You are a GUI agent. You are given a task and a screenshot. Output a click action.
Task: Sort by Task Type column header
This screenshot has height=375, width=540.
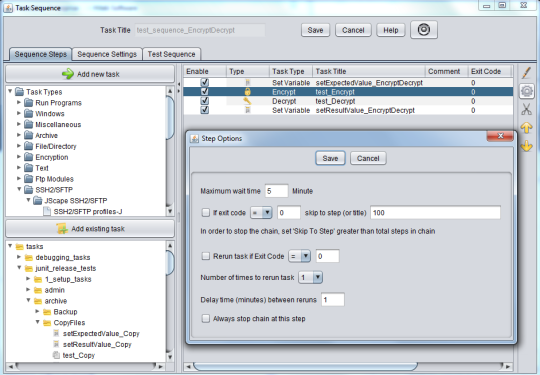[x=291, y=71]
